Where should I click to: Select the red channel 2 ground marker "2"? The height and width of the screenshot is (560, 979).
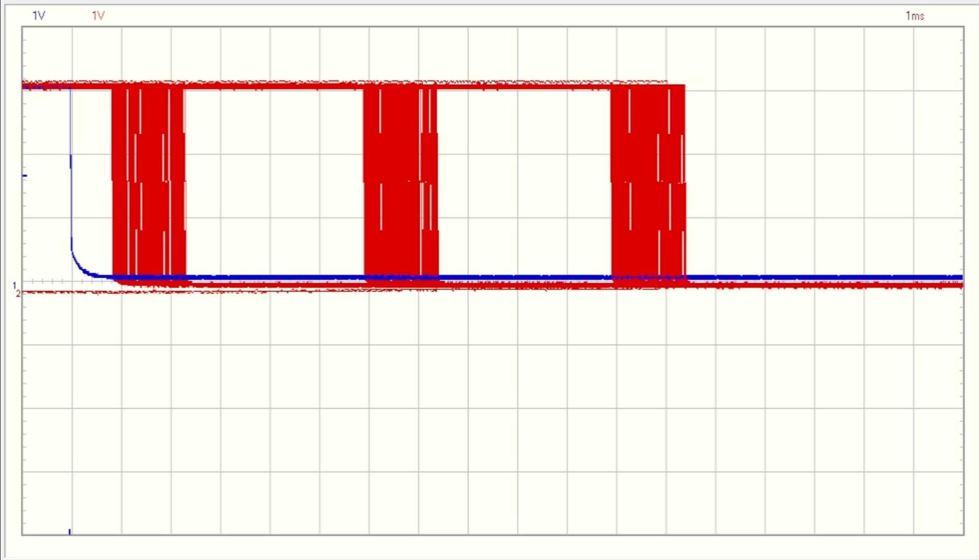click(18, 293)
